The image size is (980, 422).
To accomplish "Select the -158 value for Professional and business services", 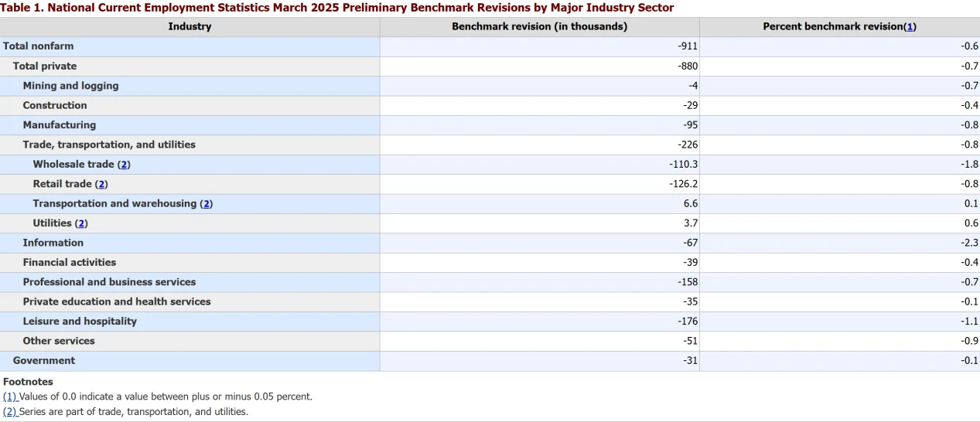I will tap(688, 282).
